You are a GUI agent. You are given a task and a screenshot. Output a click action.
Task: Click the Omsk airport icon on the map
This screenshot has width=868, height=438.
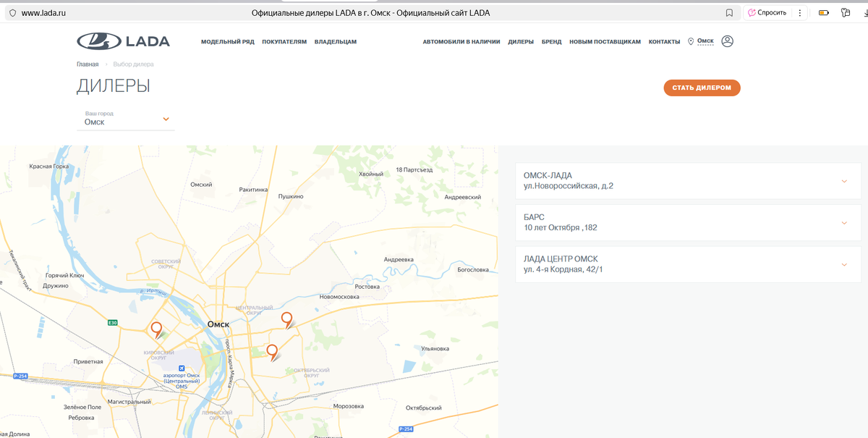click(182, 368)
